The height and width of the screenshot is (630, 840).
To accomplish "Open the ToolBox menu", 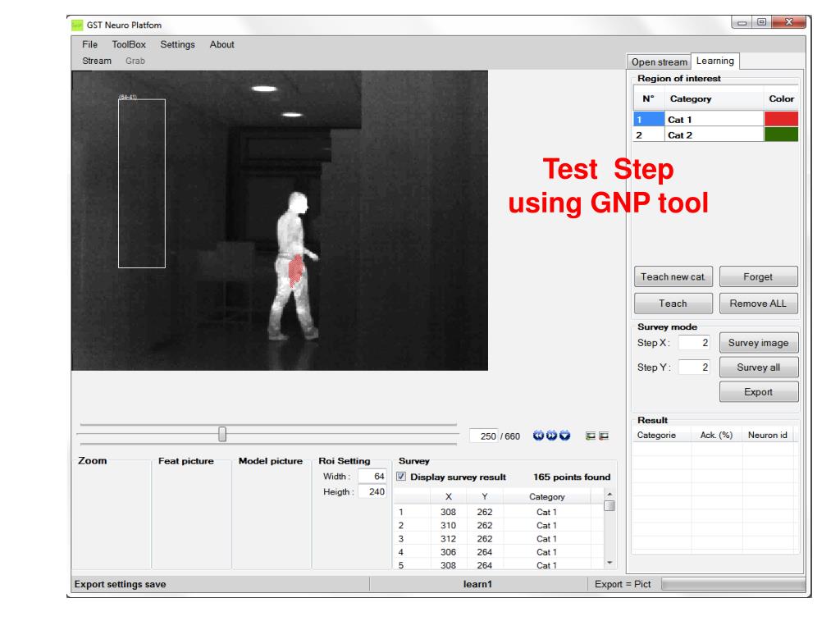I will [128, 45].
